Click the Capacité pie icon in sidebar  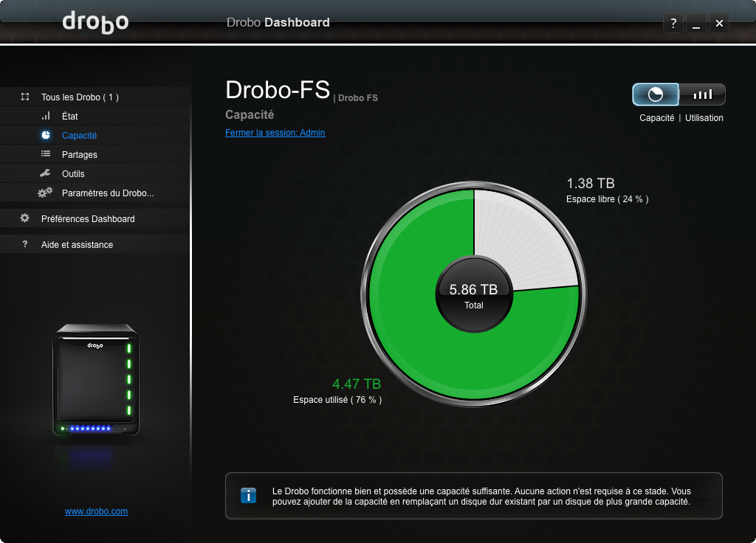pyautogui.click(x=46, y=135)
